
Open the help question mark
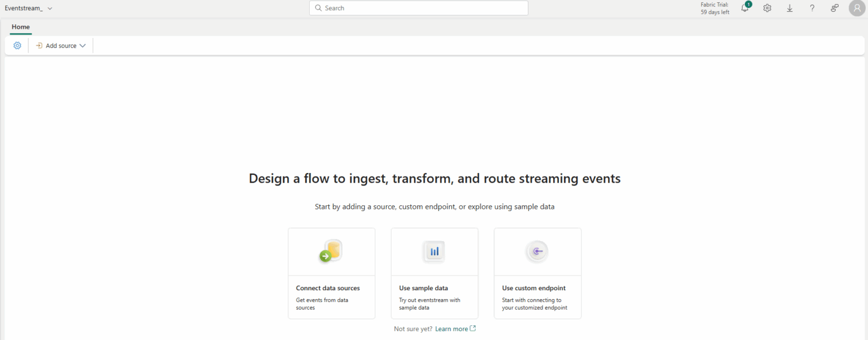coord(812,8)
